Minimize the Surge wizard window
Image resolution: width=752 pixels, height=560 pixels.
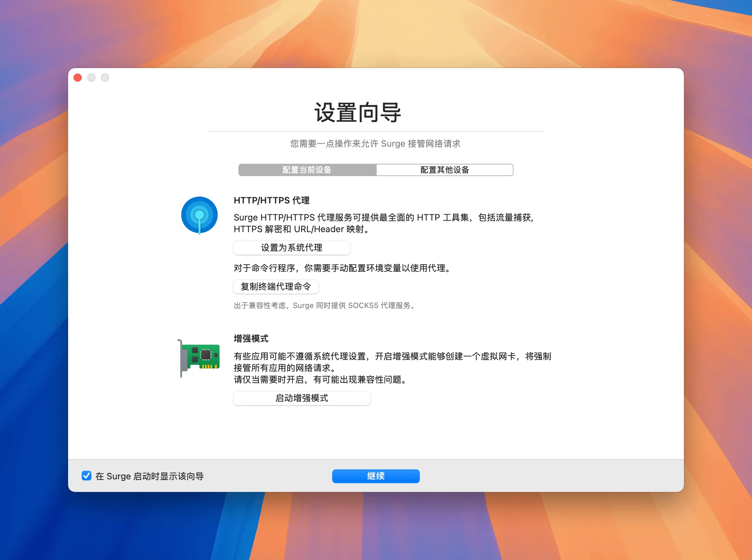(91, 78)
